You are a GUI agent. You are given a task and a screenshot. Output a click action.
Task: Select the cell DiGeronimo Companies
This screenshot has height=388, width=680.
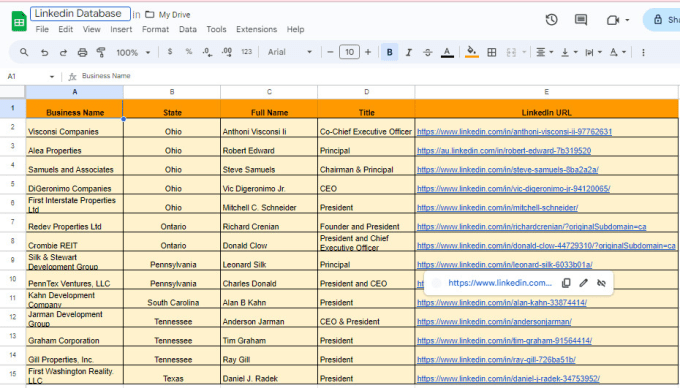[x=75, y=185]
